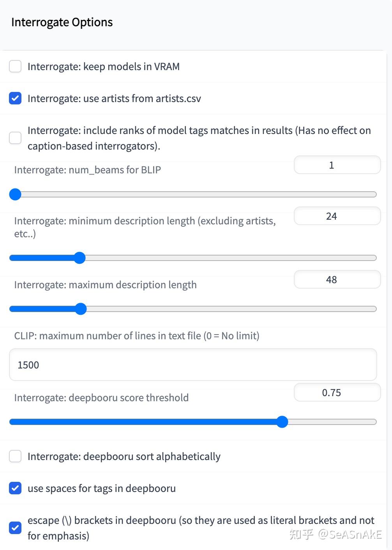392x550 pixels.
Task: Uncheck use artists from artists.csv
Action: click(15, 98)
